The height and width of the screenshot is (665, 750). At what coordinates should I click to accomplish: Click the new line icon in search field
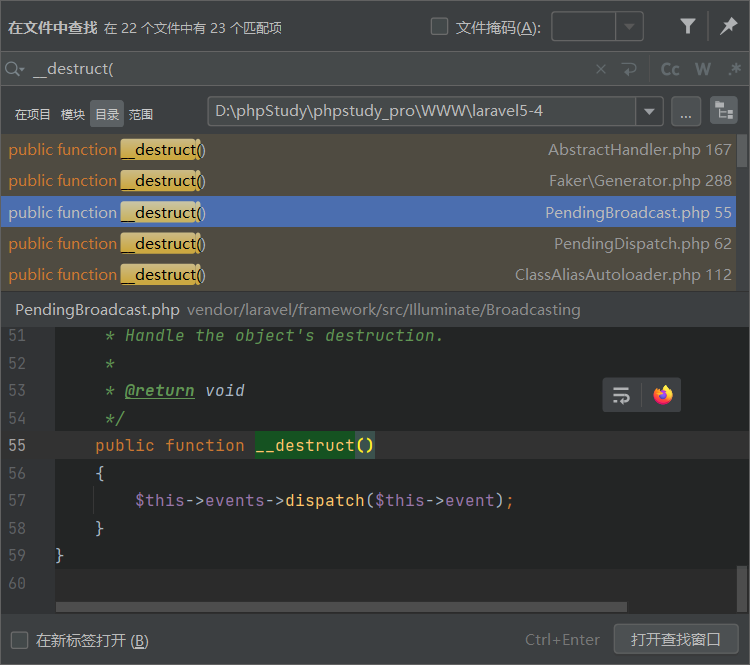coord(629,69)
